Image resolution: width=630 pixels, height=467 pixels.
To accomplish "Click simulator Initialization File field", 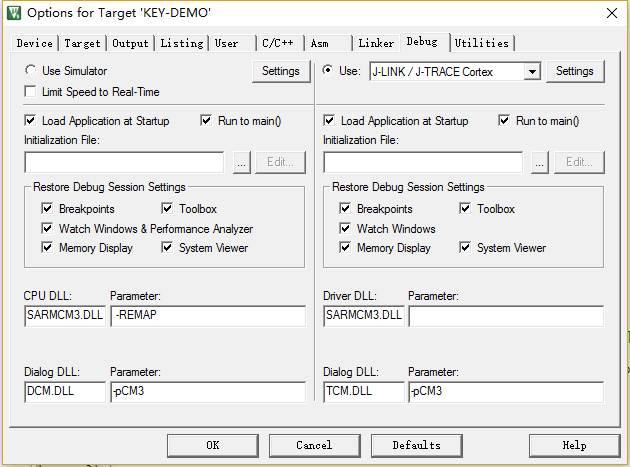I will (124, 162).
